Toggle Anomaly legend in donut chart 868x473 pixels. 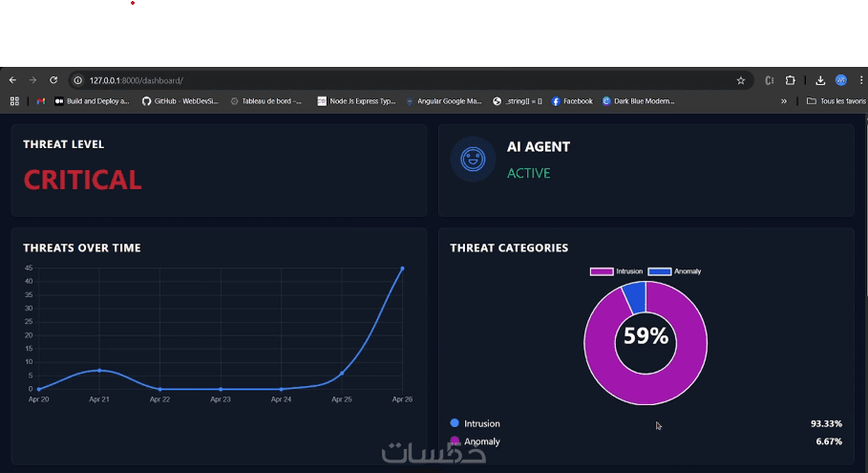coord(675,271)
